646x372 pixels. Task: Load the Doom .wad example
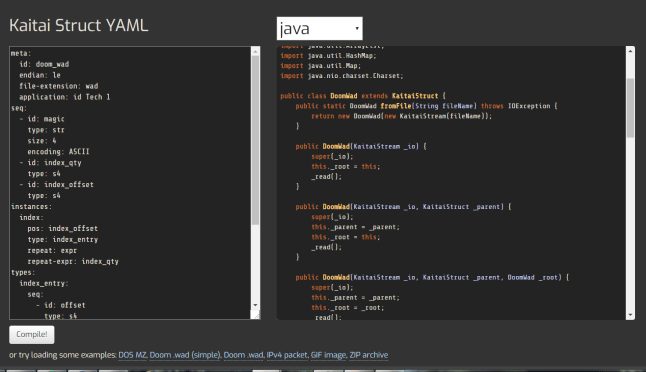pos(243,355)
